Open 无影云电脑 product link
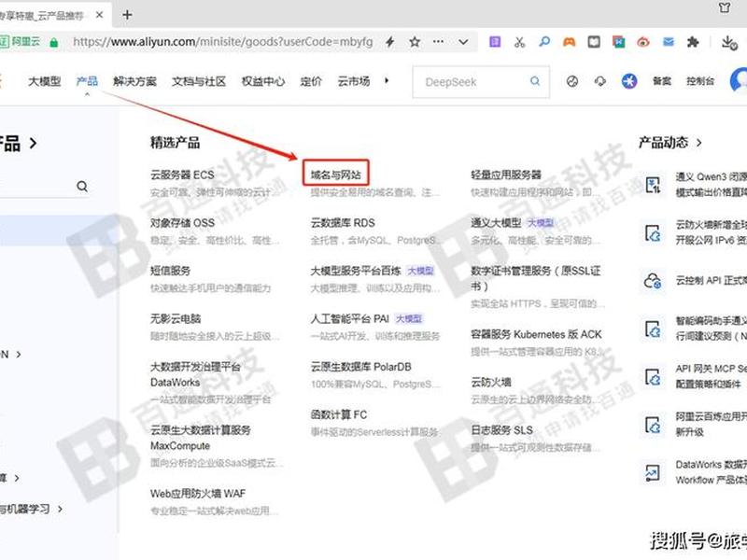 pyautogui.click(x=176, y=318)
